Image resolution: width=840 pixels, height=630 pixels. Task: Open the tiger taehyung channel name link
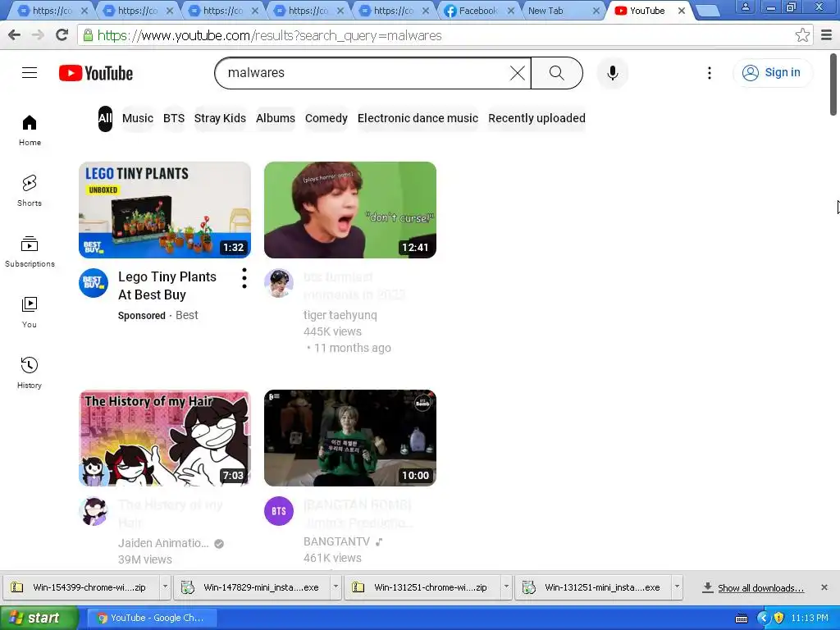[340, 315]
